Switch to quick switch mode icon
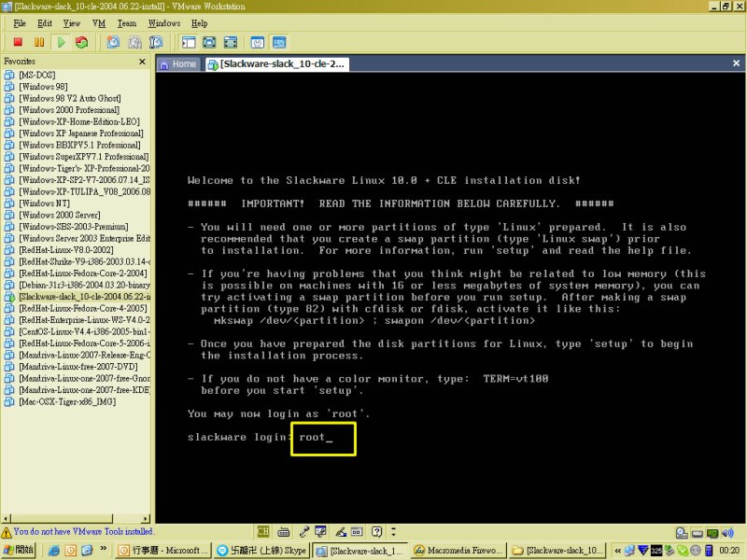The width and height of the screenshot is (747, 560). pos(209,42)
